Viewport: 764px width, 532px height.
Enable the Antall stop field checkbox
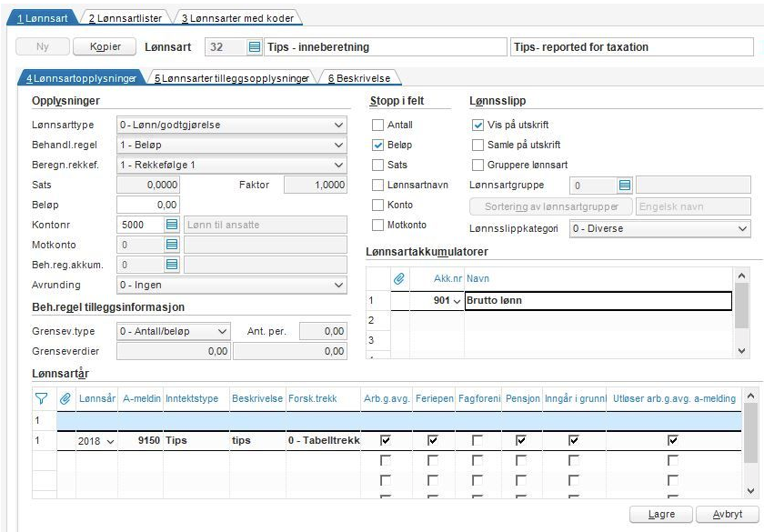click(378, 125)
